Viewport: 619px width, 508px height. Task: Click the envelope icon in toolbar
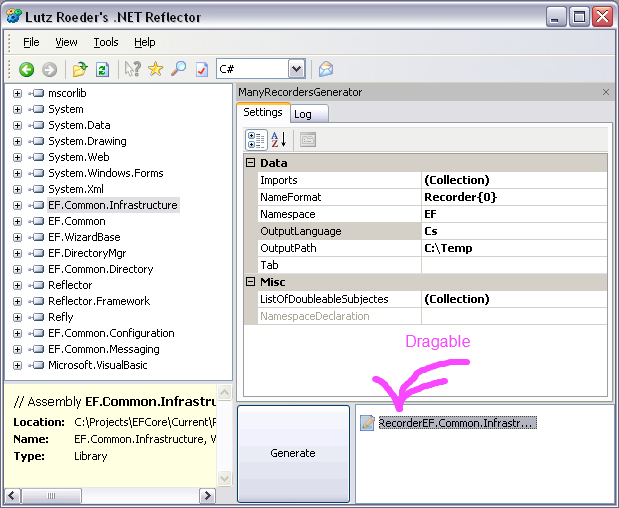point(326,69)
